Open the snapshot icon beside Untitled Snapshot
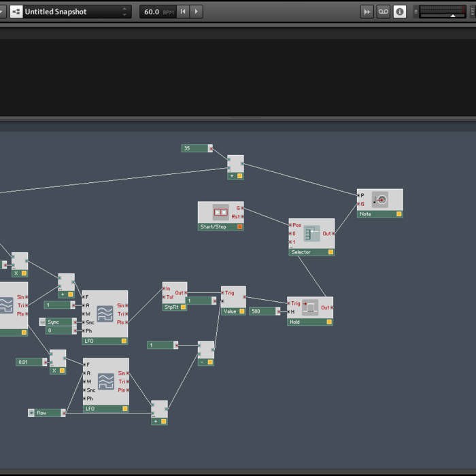Screen dimensions: 476x476 click(x=15, y=12)
